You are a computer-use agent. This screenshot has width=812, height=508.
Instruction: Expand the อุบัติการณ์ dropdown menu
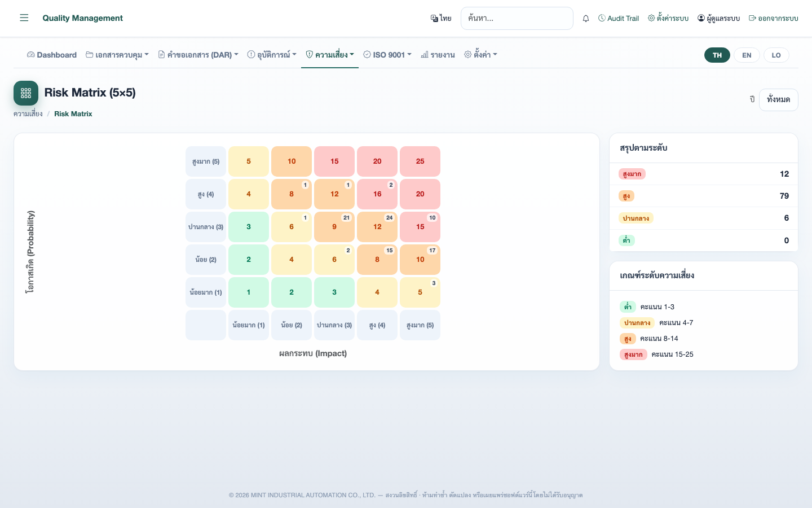pos(272,55)
